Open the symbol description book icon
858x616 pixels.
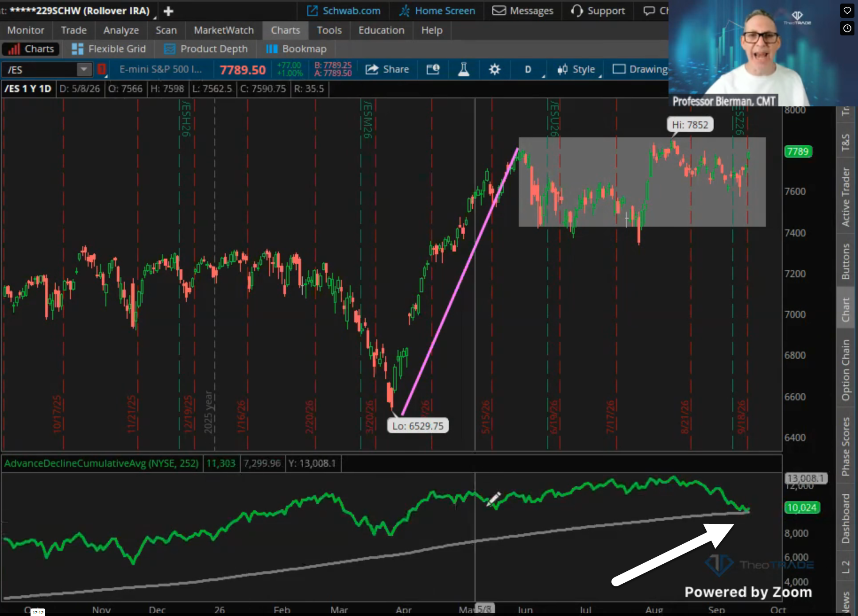pos(433,70)
